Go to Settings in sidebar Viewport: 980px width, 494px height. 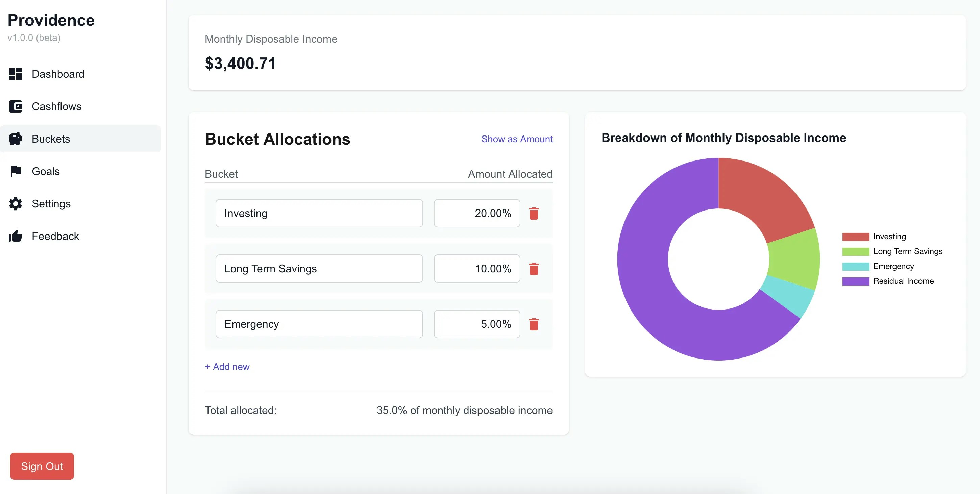click(x=51, y=204)
